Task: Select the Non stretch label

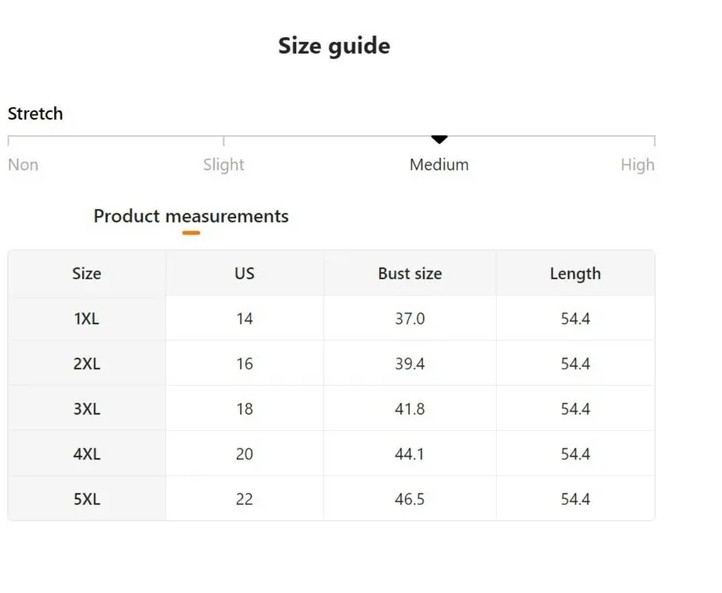Action: click(23, 165)
